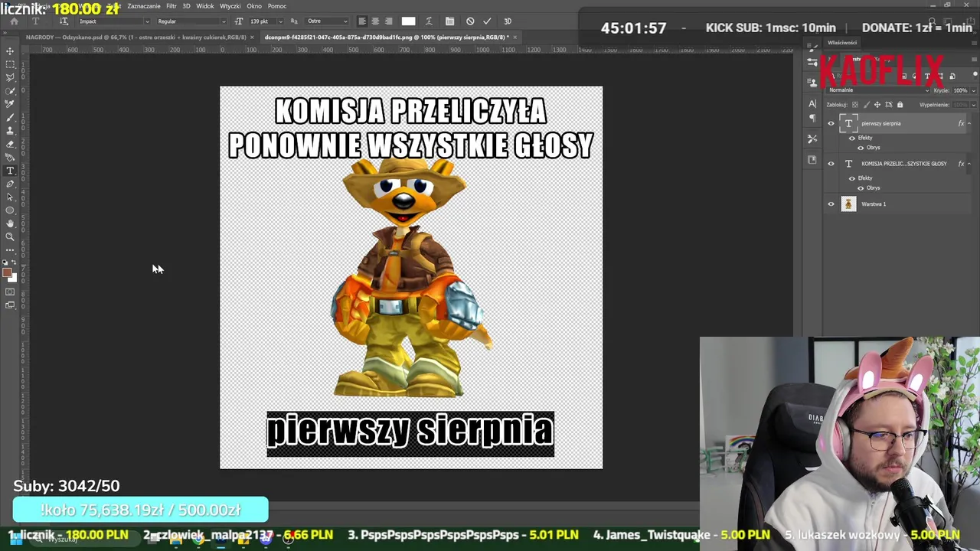Select the Pen tool
The height and width of the screenshot is (551, 980).
[10, 184]
